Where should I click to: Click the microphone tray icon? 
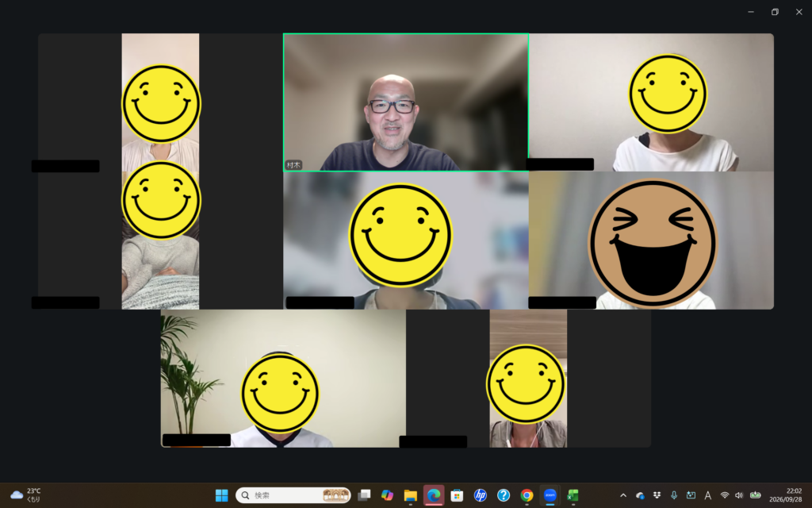(674, 495)
